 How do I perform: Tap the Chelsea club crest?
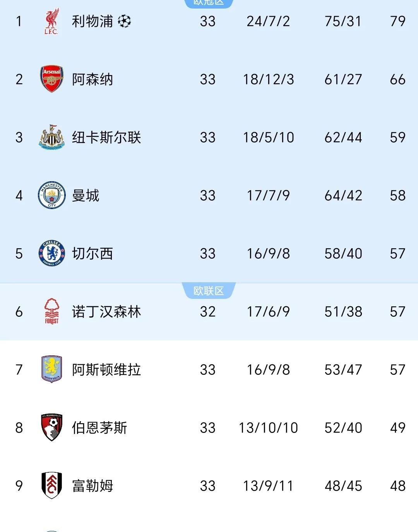(x=51, y=253)
